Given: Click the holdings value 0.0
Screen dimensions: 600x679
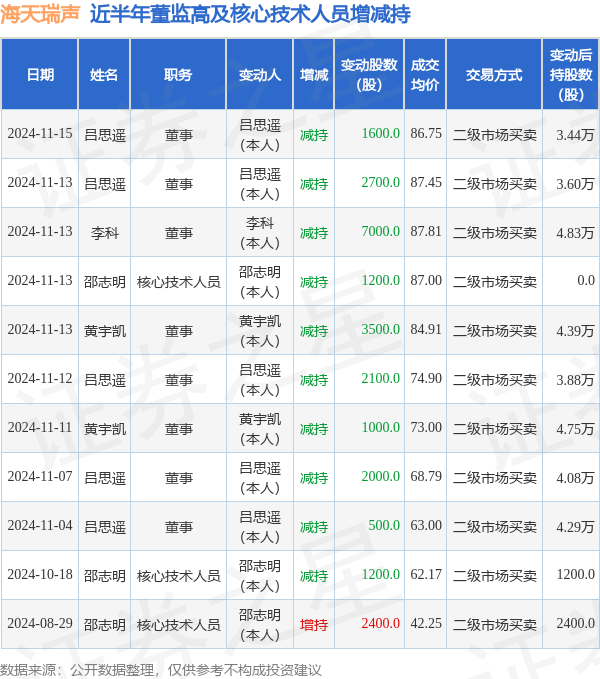Looking at the screenshot, I should 586,280.
